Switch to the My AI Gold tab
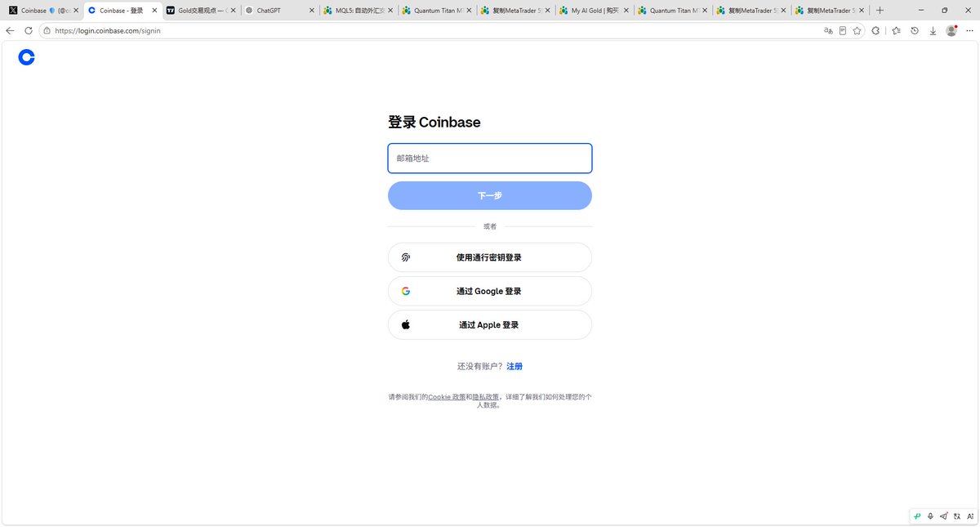Image resolution: width=980 pixels, height=527 pixels. tap(595, 11)
